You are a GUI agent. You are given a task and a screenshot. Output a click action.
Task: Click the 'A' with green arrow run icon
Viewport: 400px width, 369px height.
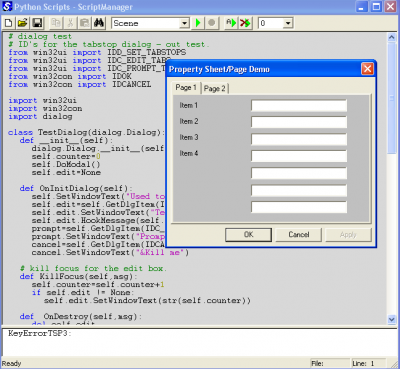(231, 23)
